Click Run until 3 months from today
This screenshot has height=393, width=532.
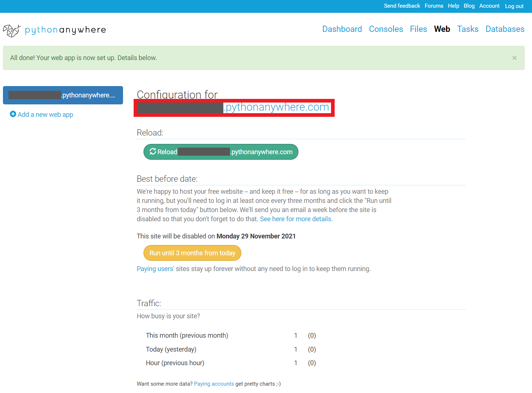pyautogui.click(x=192, y=253)
